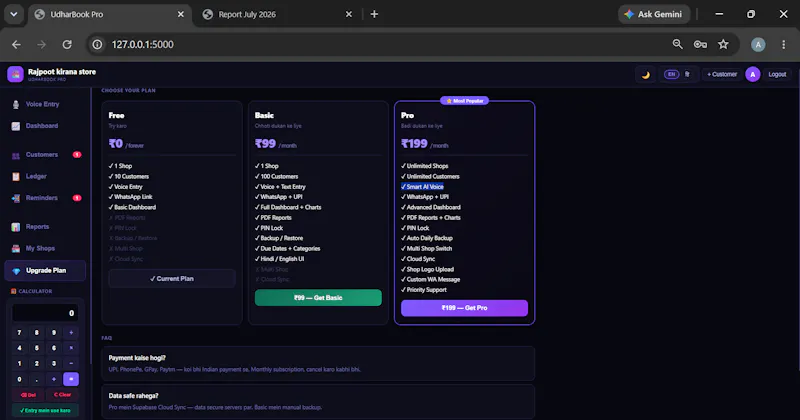Close the UdharBook Pro browser tab
The height and width of the screenshot is (420, 800).
tap(181, 14)
